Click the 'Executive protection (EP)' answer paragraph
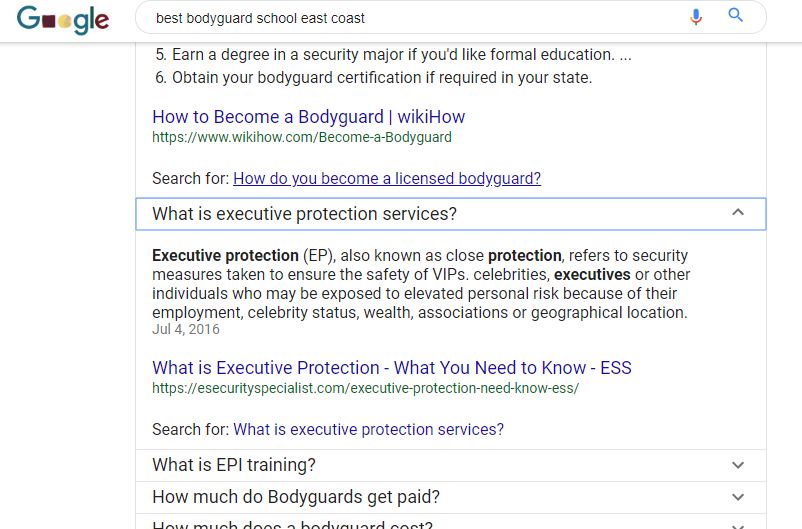The height and width of the screenshot is (529, 802). click(x=421, y=283)
